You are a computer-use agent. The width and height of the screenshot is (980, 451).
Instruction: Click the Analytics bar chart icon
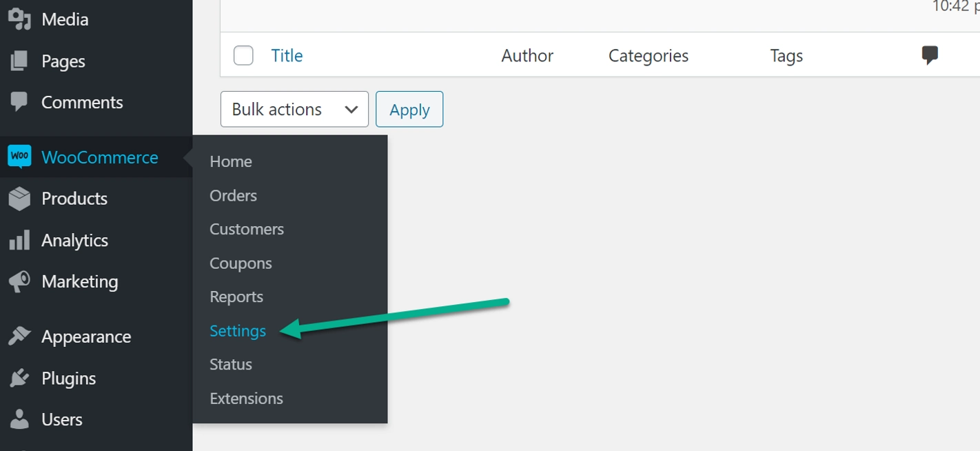19,240
